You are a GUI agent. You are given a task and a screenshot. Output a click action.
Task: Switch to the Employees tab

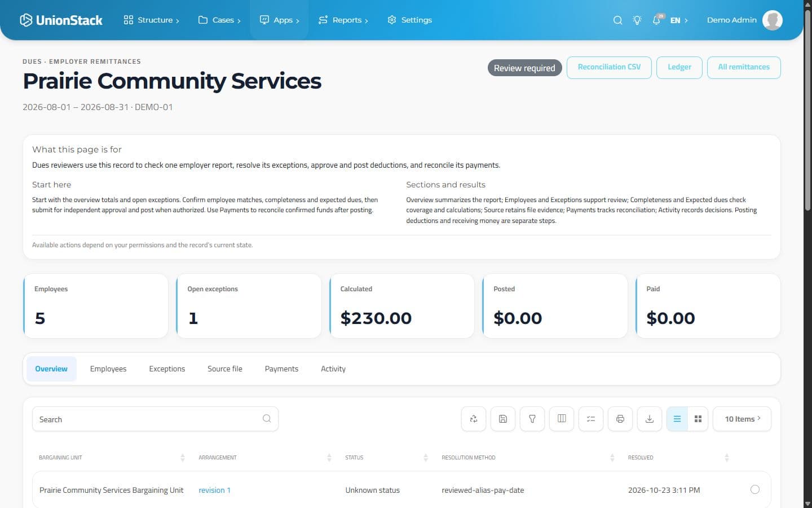point(108,369)
